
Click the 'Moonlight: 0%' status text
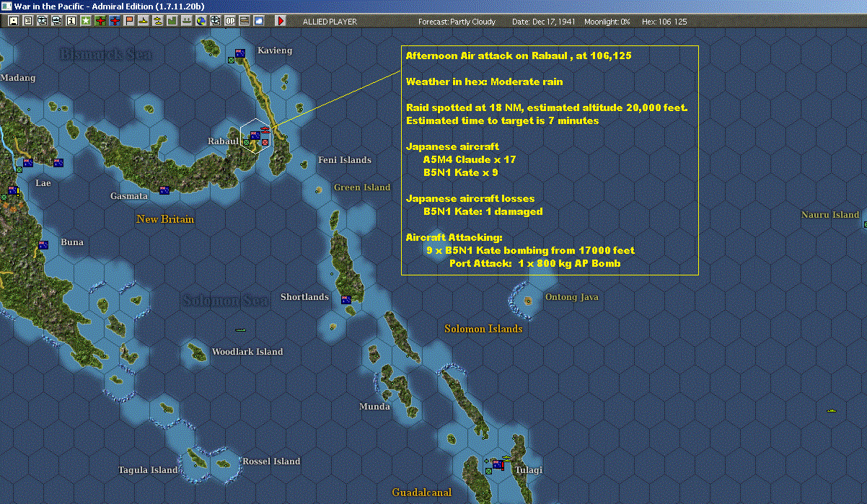(607, 22)
